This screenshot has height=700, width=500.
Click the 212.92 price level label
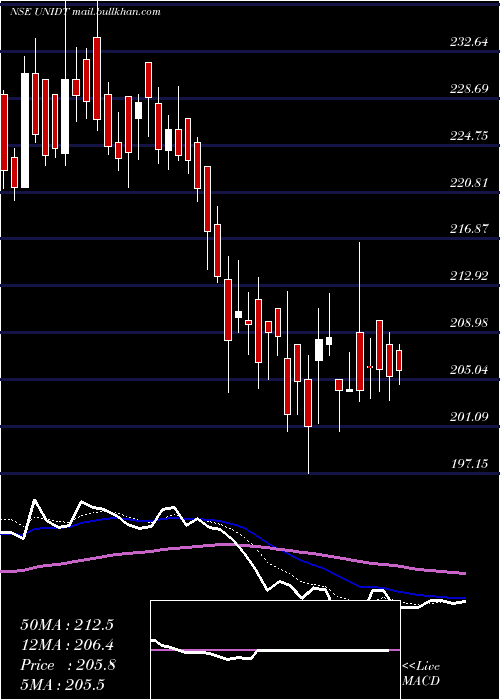coord(469,276)
